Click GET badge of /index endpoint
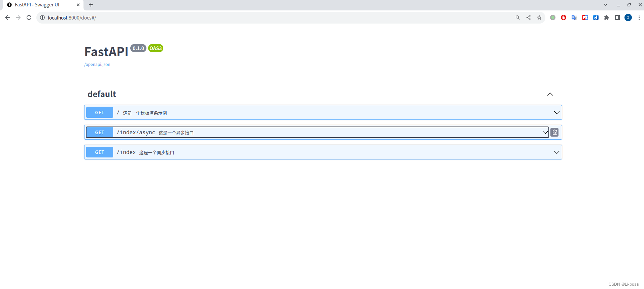Viewport: 644px width, 289px height. (x=100, y=152)
